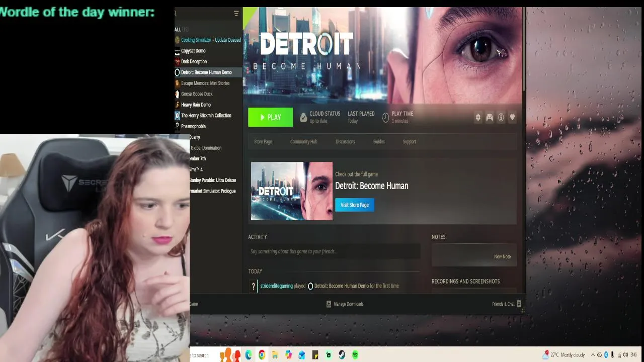Screen dimensions: 644x362
Task: Open Copilot icon in taskbar
Action: tap(288, 355)
